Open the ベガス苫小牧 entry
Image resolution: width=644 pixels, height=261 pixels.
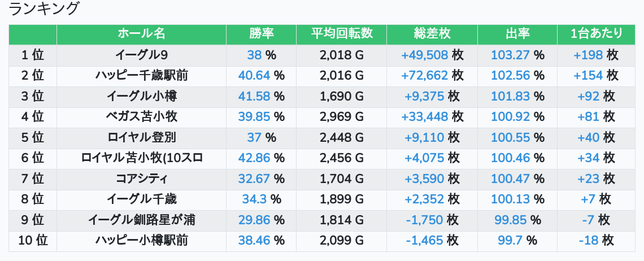pyautogui.click(x=141, y=117)
